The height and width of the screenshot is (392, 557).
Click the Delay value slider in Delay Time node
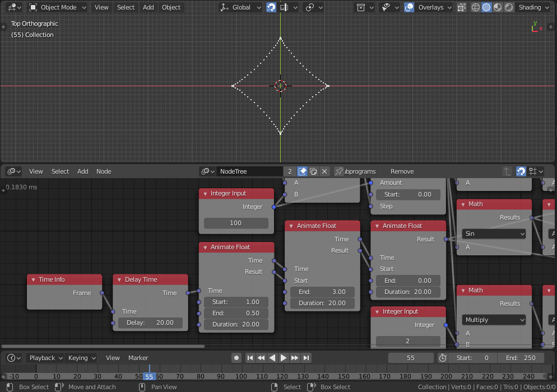pyautogui.click(x=150, y=323)
